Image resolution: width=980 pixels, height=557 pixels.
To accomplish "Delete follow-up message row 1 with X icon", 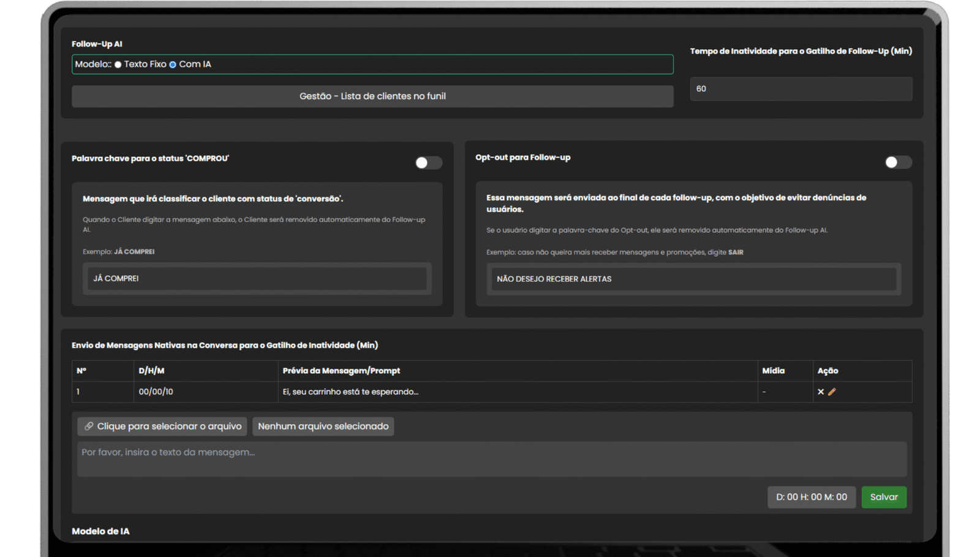I will click(821, 392).
